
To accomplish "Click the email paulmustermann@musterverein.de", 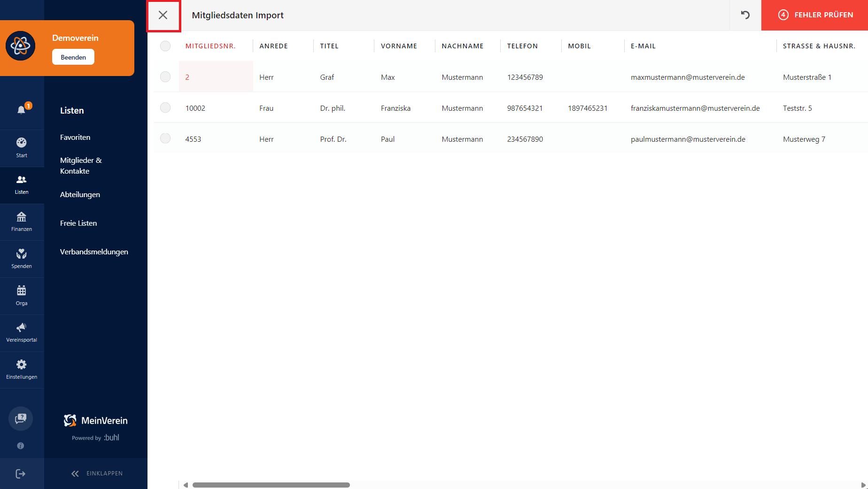I will [688, 139].
